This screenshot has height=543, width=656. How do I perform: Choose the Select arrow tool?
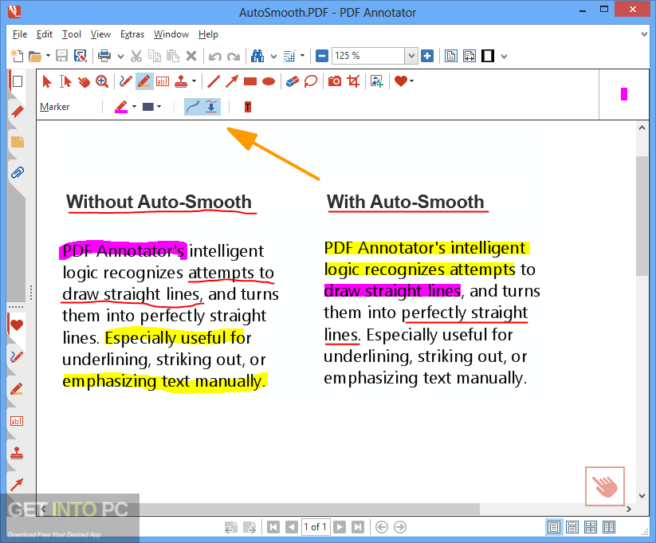(x=47, y=81)
